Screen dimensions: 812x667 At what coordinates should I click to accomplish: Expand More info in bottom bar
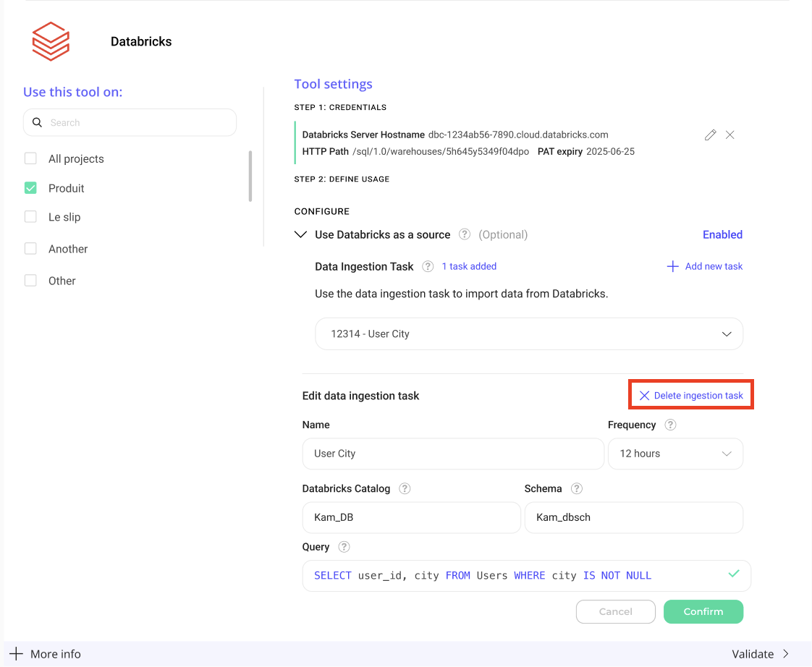pos(45,654)
